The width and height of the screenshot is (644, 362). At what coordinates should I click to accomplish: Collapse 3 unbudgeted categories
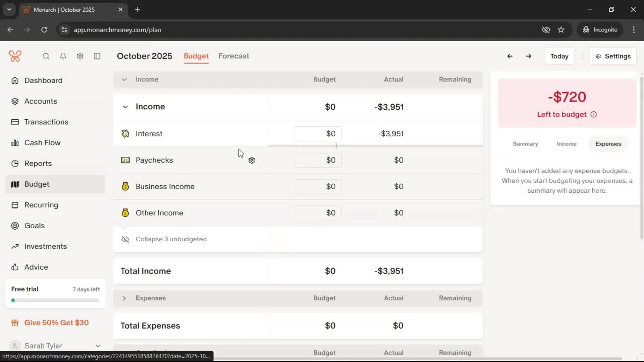(x=171, y=239)
